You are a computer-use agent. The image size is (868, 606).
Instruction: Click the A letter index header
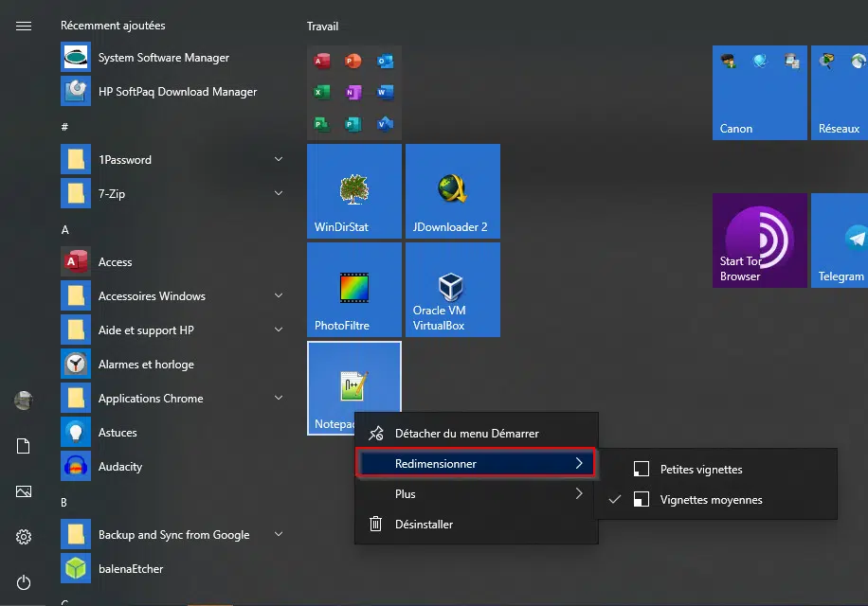tap(64, 230)
